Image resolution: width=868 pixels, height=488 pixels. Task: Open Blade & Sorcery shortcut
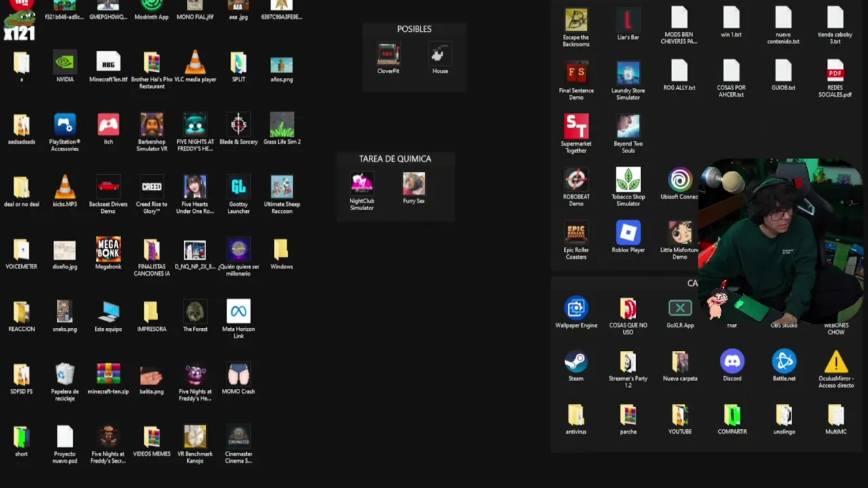pyautogui.click(x=239, y=125)
